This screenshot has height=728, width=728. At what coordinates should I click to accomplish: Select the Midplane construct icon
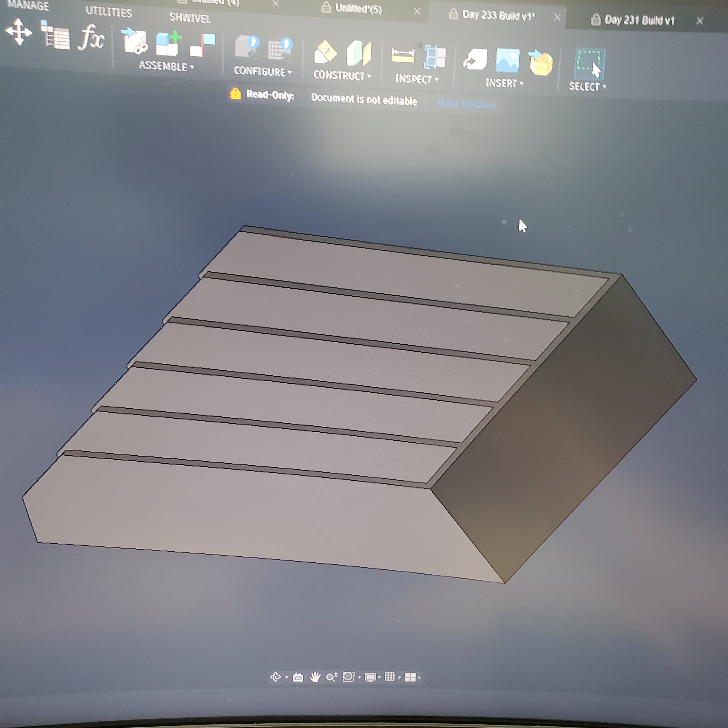coord(359,53)
